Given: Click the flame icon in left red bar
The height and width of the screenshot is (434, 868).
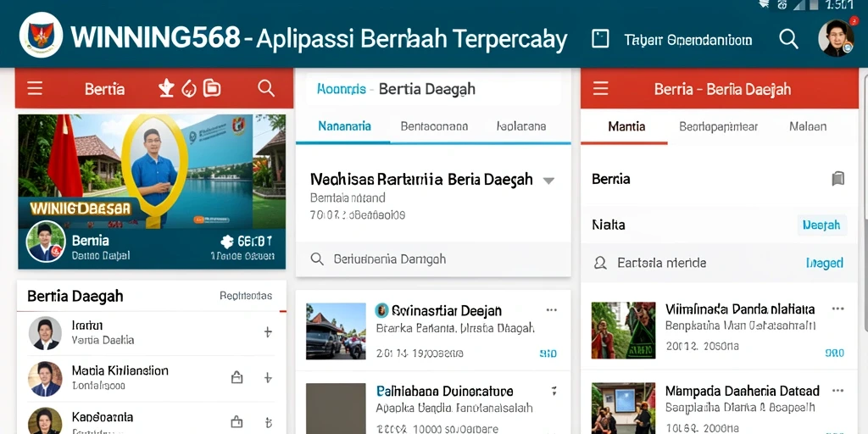Looking at the screenshot, I should click(x=189, y=88).
